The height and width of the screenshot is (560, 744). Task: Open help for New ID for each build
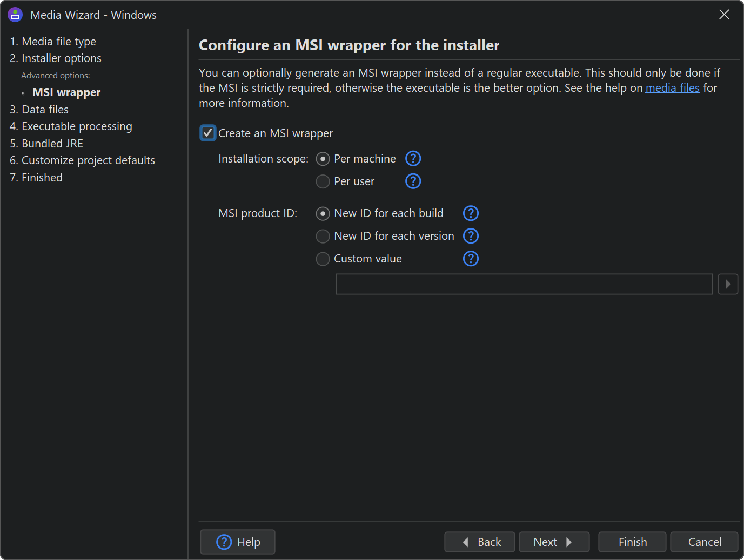(x=471, y=213)
